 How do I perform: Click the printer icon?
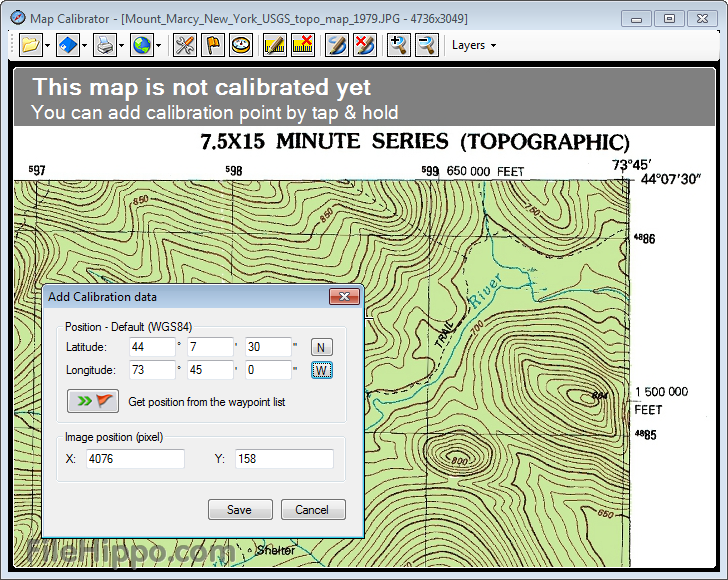(x=105, y=46)
